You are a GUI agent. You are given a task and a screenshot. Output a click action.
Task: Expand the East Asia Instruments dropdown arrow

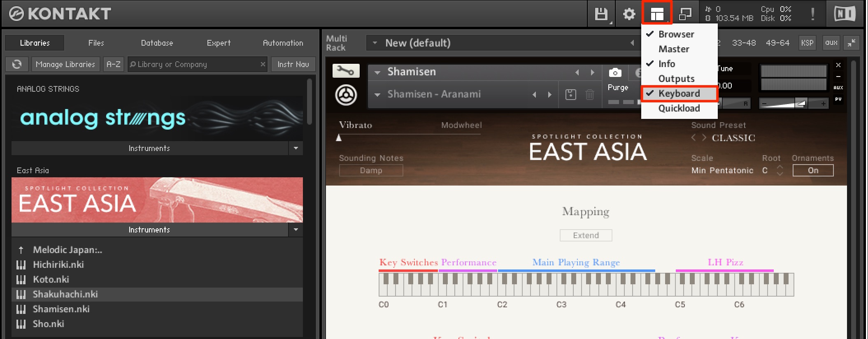coord(296,230)
